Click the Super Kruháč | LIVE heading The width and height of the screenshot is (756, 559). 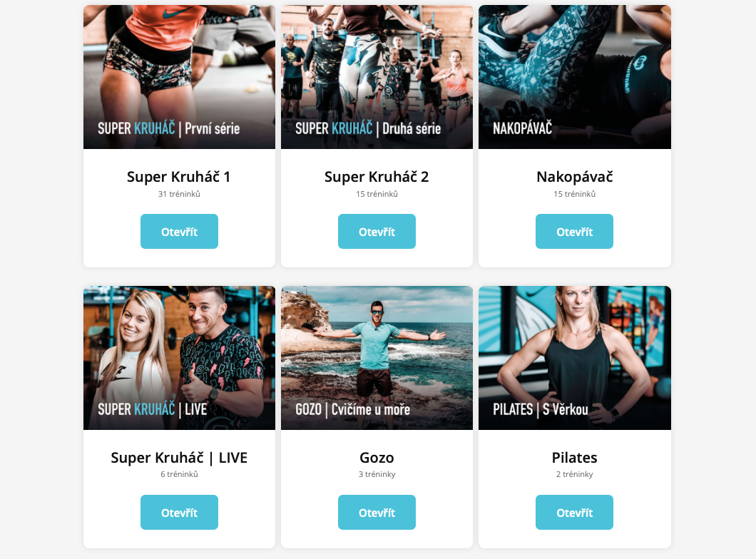tap(179, 458)
